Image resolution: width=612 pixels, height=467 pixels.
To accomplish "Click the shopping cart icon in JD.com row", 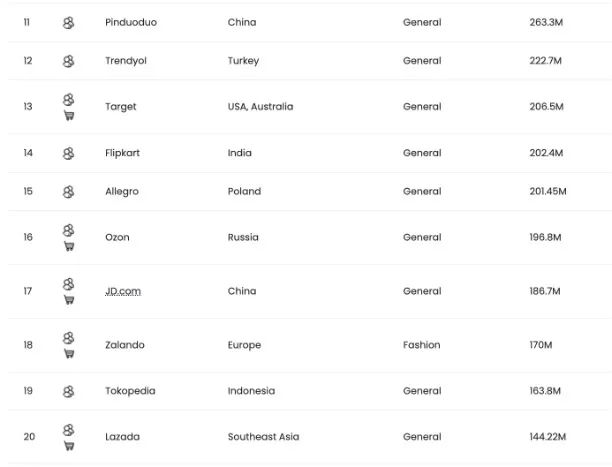I will point(69,300).
